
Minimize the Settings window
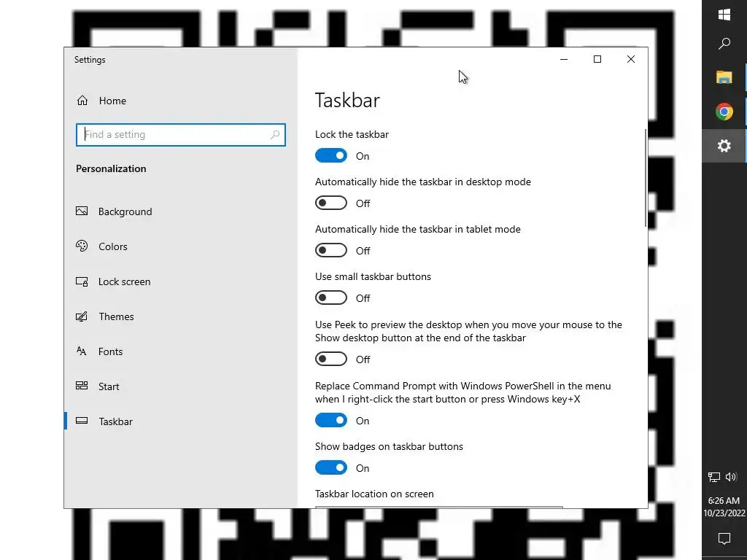pos(564,59)
